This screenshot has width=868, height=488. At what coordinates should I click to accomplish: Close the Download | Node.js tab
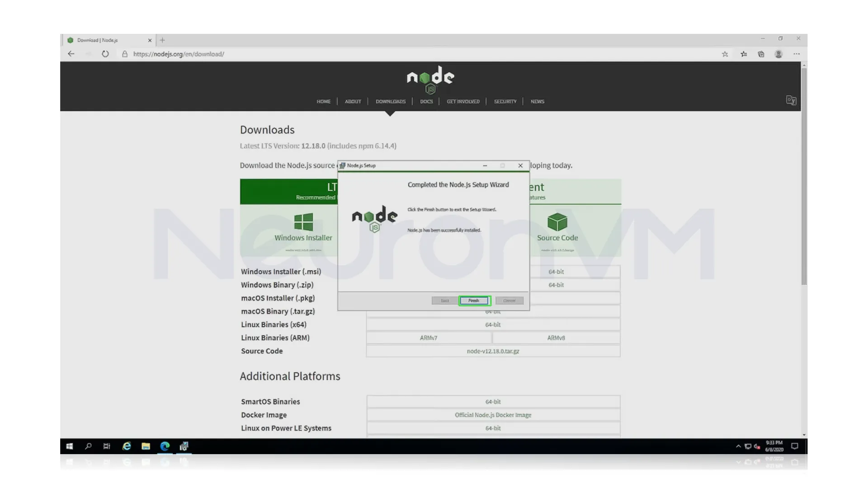point(150,40)
